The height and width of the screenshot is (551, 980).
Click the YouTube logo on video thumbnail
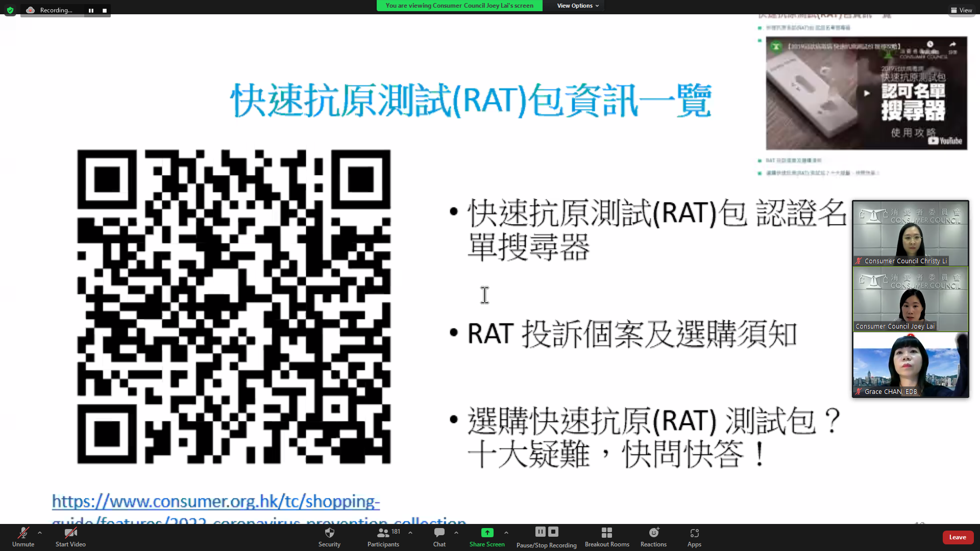click(x=945, y=141)
